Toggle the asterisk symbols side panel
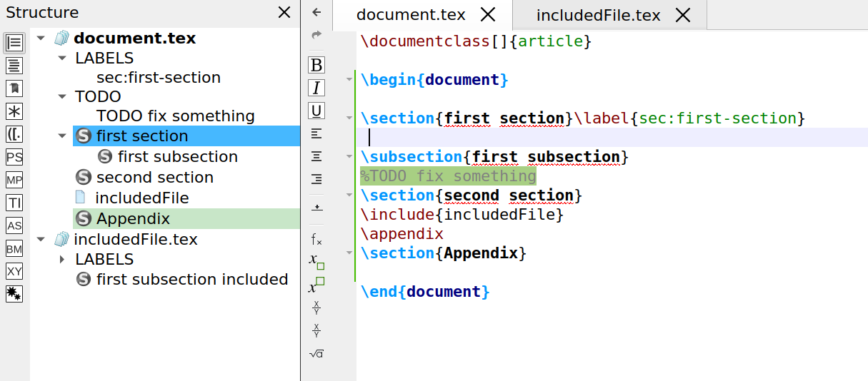This screenshot has width=868, height=381. tap(14, 111)
